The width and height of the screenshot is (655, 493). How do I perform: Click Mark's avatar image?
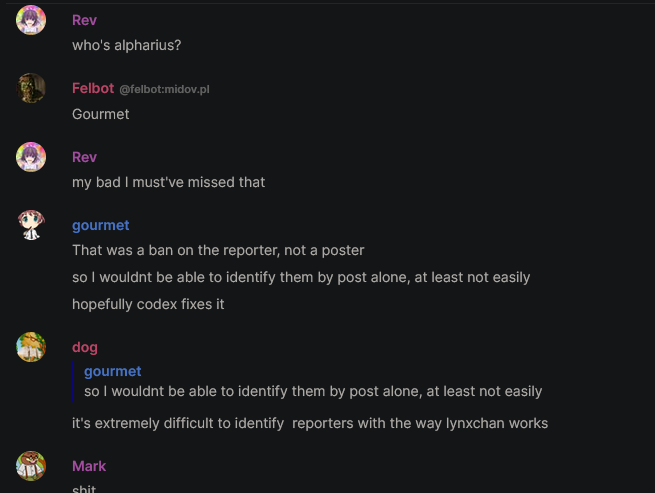pyautogui.click(x=31, y=466)
